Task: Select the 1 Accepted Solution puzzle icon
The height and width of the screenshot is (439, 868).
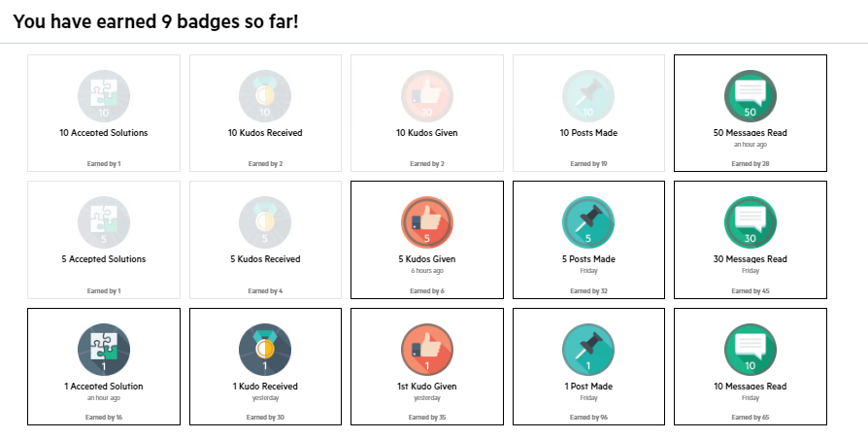Action: pos(104,350)
